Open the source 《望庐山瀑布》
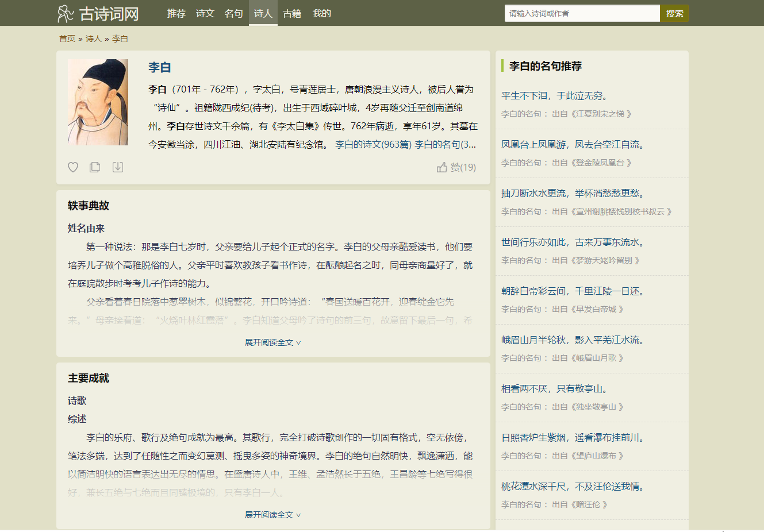764x532 pixels. click(x=596, y=456)
